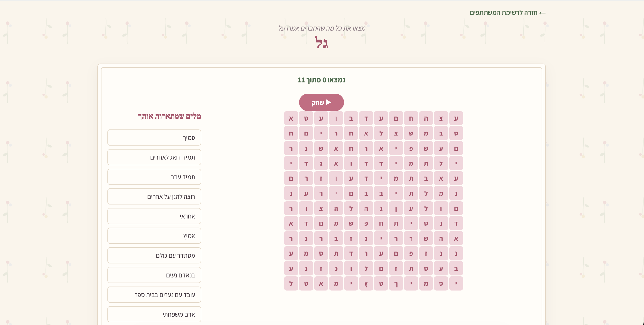Select the רוצה להגן על אחרים entry

pos(154,197)
